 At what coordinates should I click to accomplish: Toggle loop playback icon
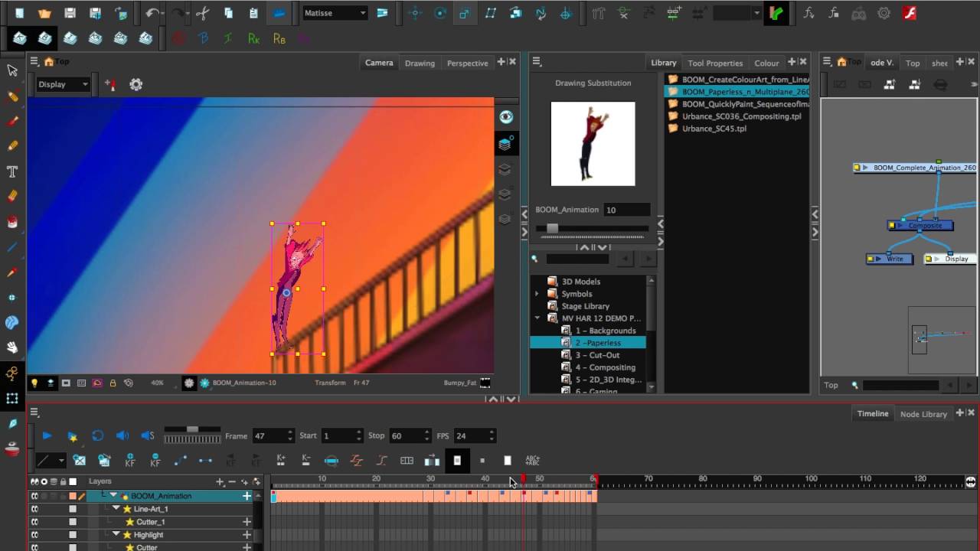[x=97, y=435]
